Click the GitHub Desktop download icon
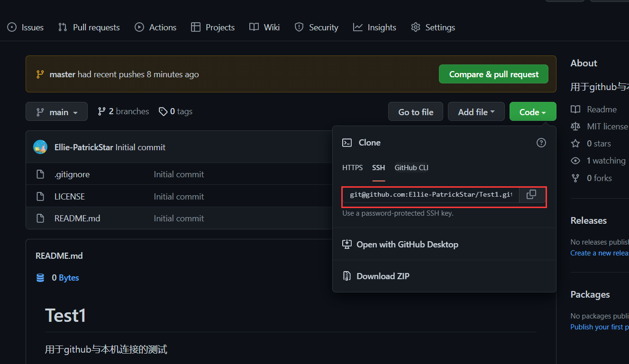The height and width of the screenshot is (364, 629). tap(347, 245)
